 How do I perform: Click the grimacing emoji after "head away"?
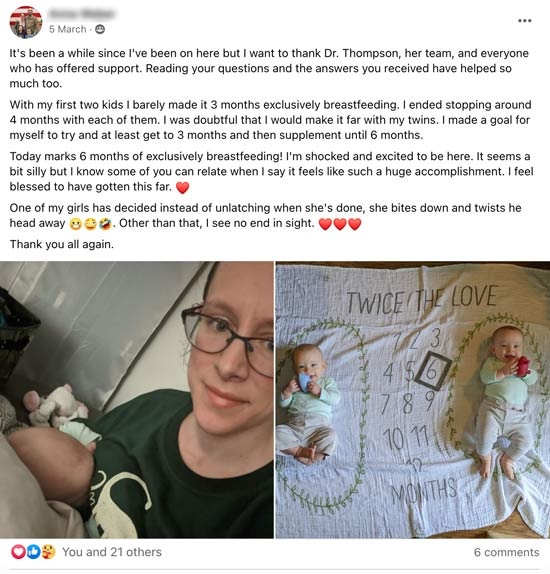click(75, 224)
